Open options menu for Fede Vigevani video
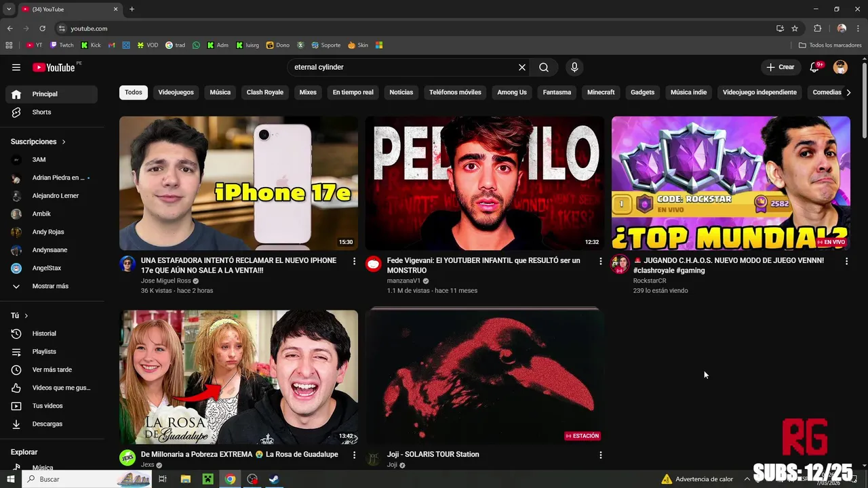The width and height of the screenshot is (868, 488). click(x=600, y=261)
